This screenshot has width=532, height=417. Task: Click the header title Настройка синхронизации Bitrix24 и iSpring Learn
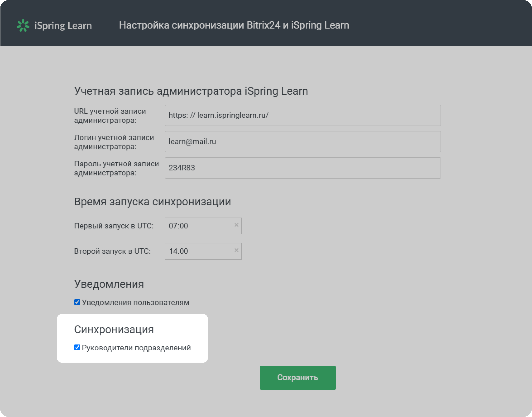234,25
